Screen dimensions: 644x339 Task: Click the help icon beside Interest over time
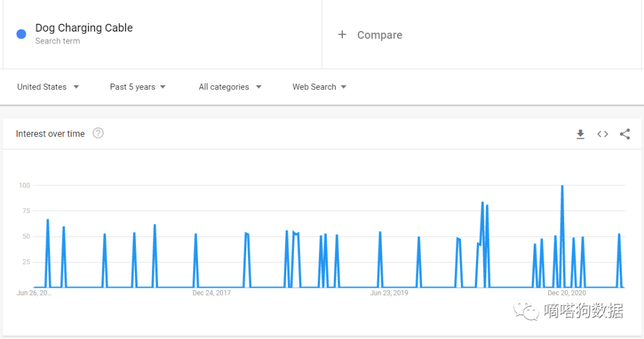point(98,133)
